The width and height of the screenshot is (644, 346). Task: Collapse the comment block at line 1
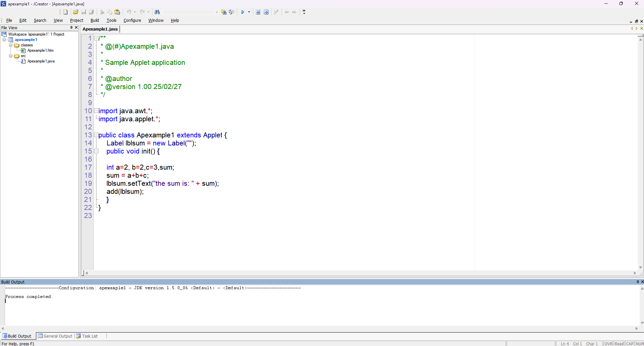coord(96,38)
